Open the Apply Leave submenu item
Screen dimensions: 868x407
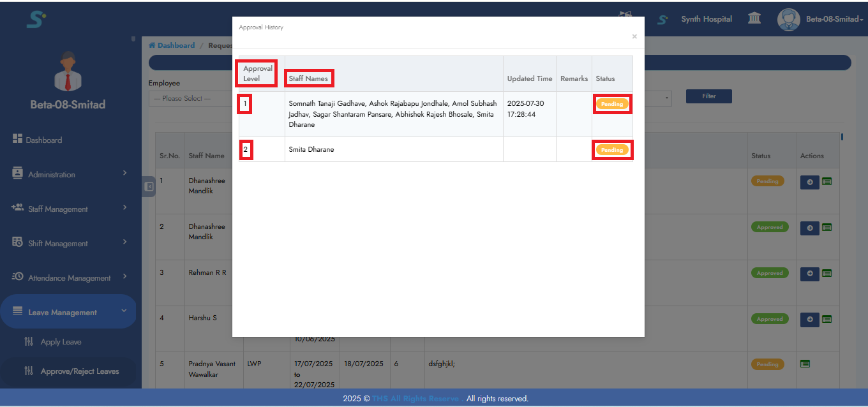point(61,342)
